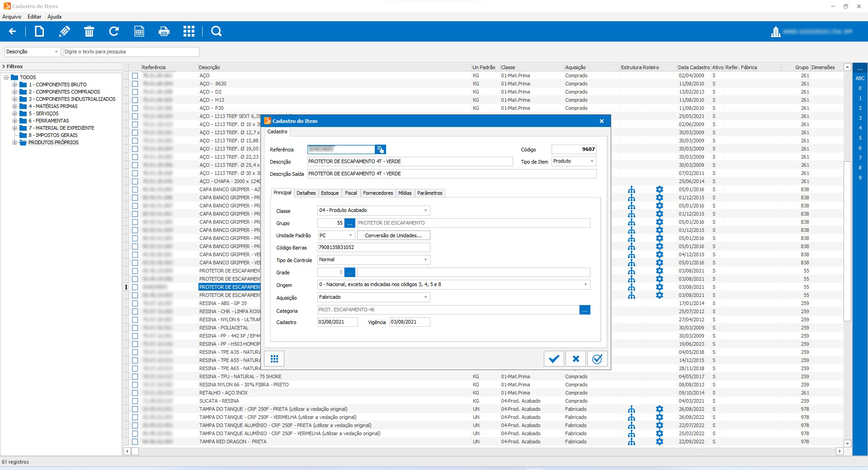
Task: Open search with the magnifier toolbar icon
Action: [x=217, y=31]
